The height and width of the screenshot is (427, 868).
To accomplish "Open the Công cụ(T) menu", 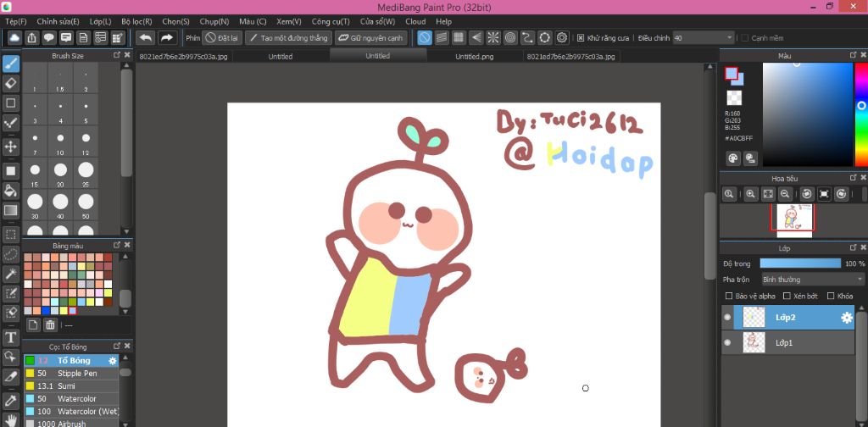I will [331, 21].
